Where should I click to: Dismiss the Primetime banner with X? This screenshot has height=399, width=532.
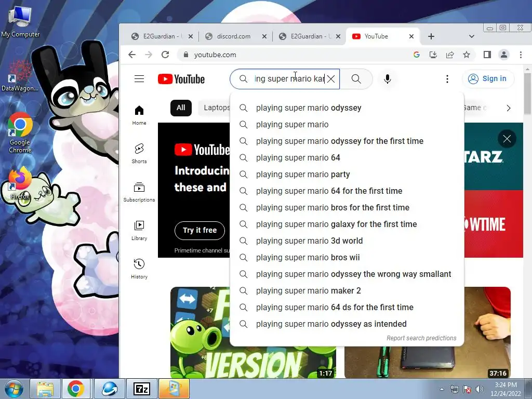point(507,138)
